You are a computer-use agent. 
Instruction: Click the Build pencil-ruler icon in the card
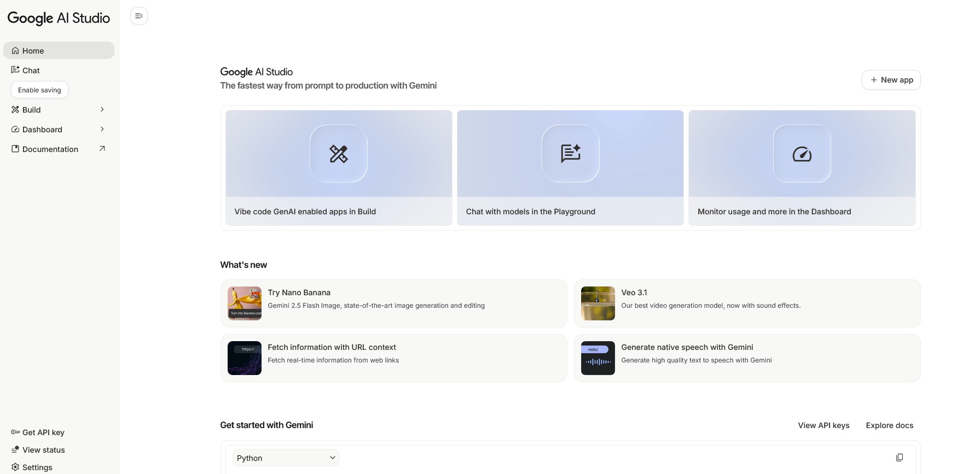[339, 154]
